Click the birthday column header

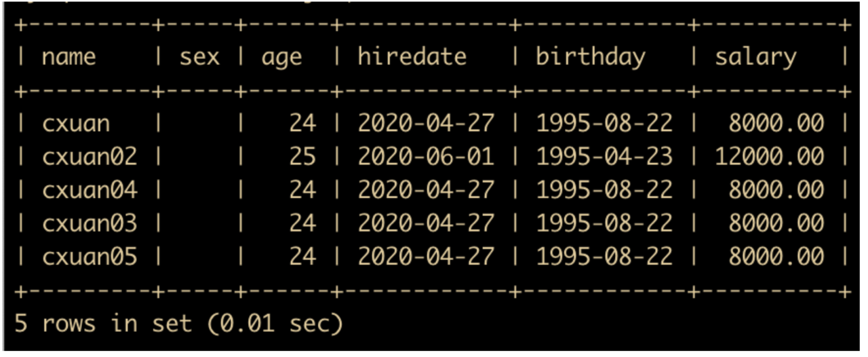tap(591, 57)
